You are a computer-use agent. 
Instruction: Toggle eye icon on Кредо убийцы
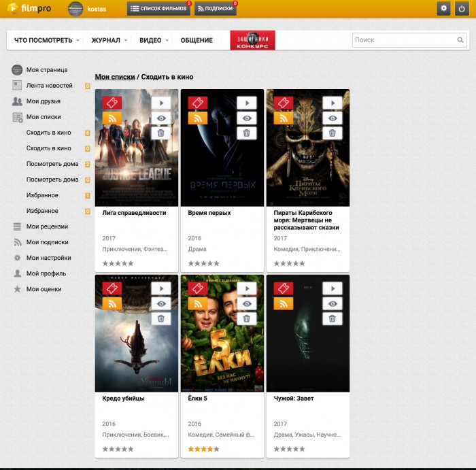161,303
